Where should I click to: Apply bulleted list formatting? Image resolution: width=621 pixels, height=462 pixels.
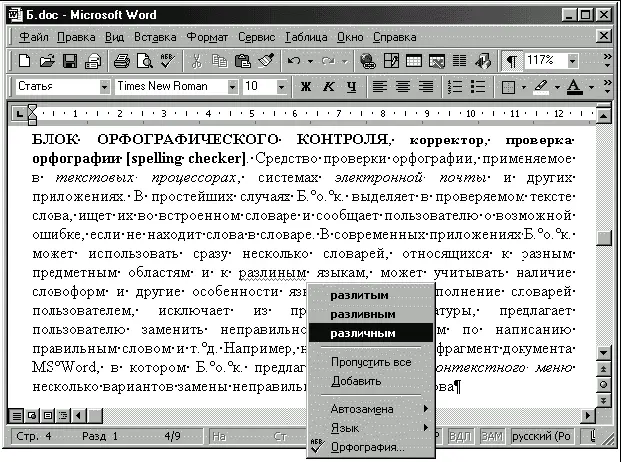tap(478, 86)
